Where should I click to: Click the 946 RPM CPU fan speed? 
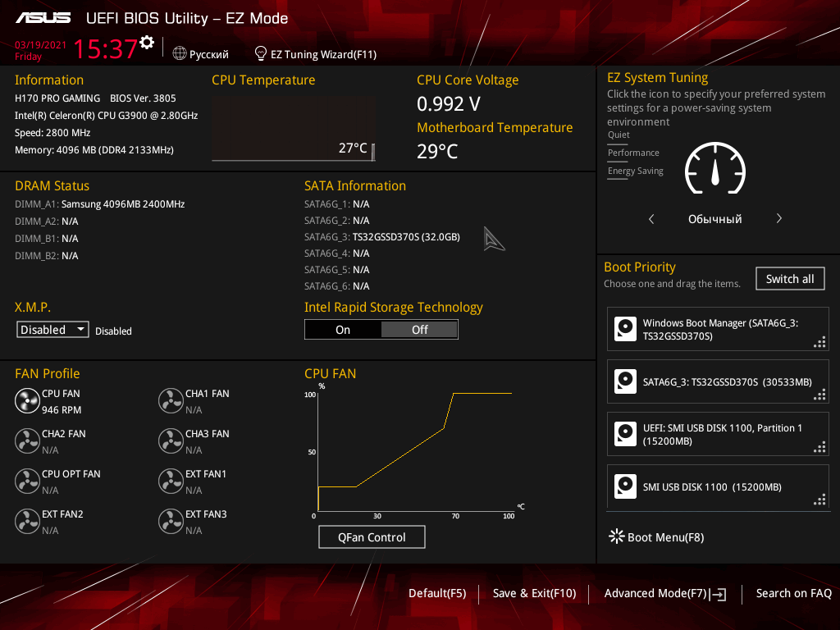(62, 410)
